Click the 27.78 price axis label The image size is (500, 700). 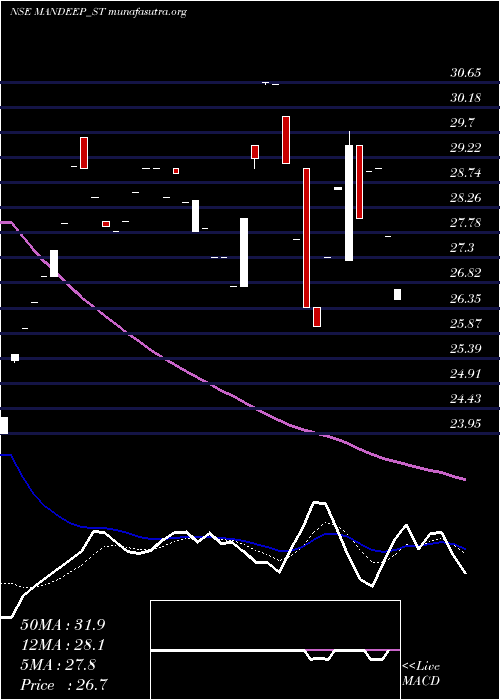pyautogui.click(x=466, y=223)
